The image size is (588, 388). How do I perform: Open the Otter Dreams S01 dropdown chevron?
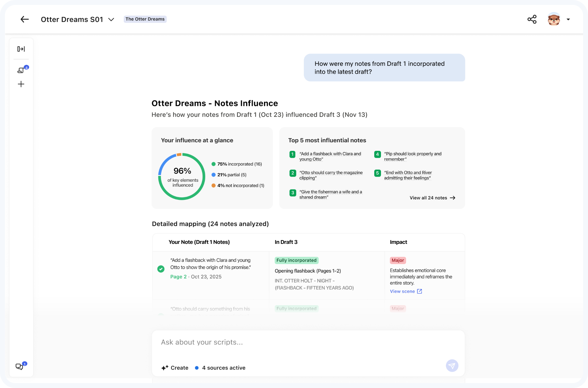tap(111, 20)
